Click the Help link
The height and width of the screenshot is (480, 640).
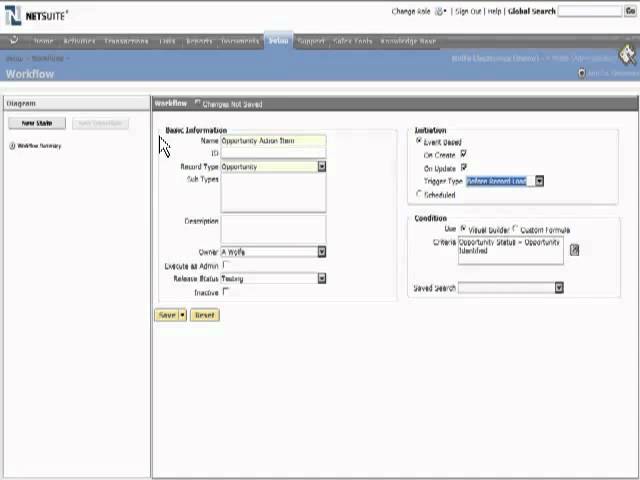494,11
